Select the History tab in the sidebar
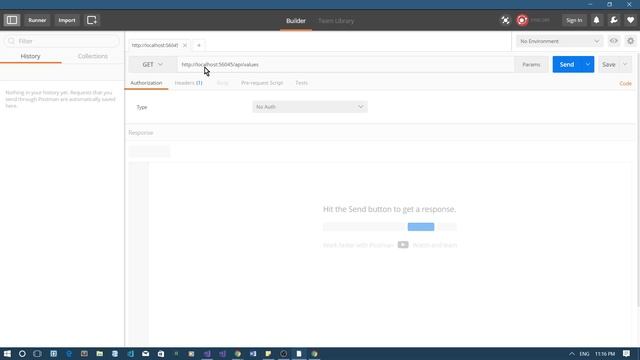 coord(31,56)
